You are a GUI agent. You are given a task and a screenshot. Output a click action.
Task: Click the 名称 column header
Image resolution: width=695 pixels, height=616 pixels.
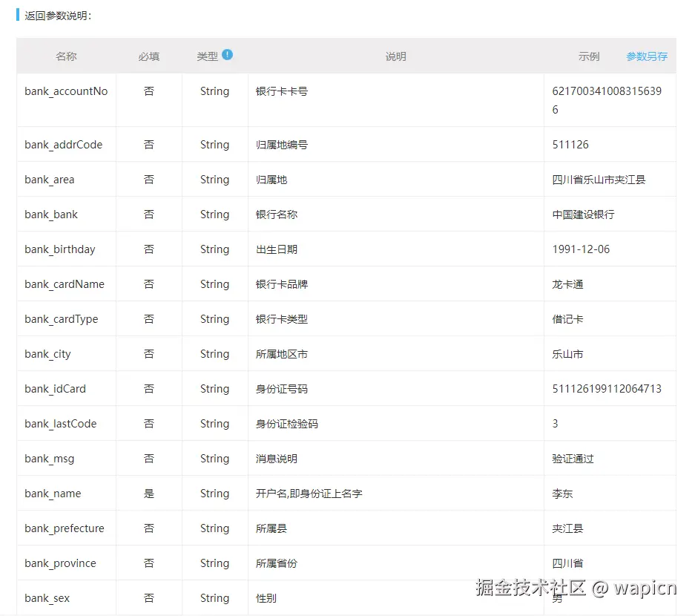[66, 56]
